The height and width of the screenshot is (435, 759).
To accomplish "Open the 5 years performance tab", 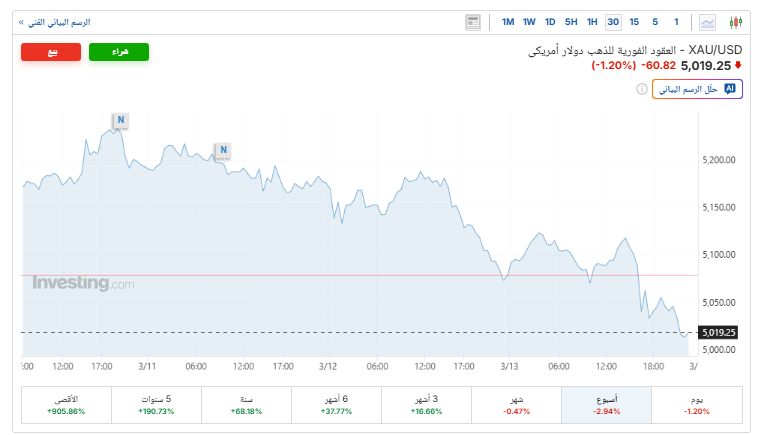I will (156, 404).
